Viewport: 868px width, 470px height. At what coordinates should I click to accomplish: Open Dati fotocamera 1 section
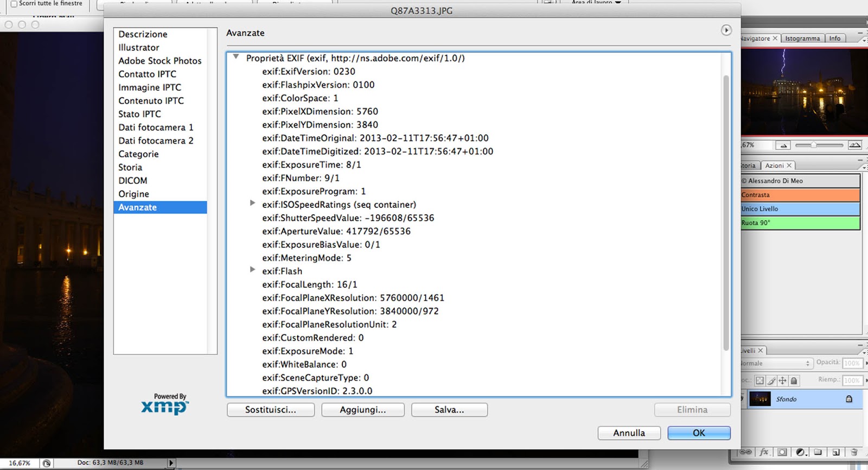click(160, 128)
